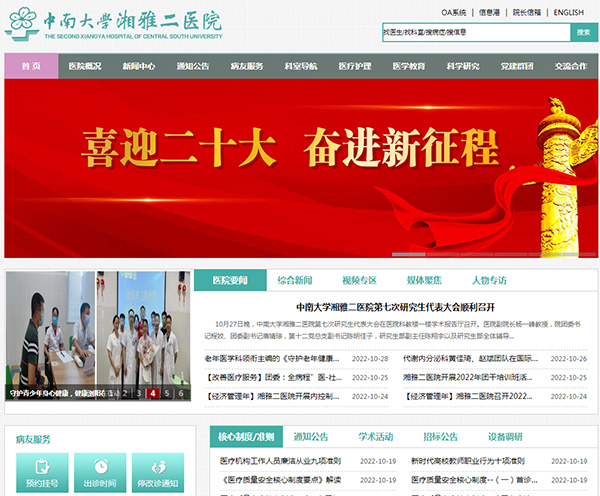Show news slide number 5

coord(167,393)
